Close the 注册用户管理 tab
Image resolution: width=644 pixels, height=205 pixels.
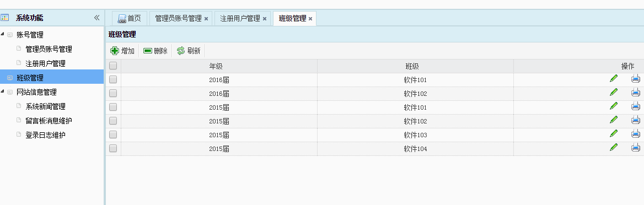tap(265, 19)
